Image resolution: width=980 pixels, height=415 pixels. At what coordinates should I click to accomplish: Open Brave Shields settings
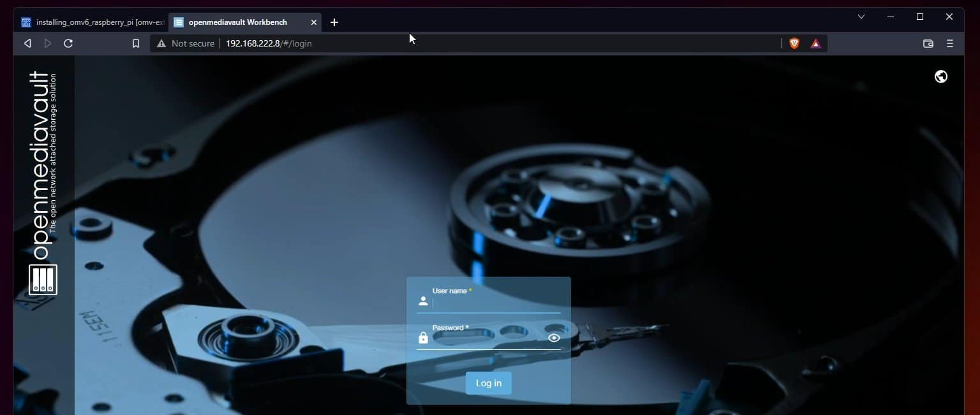794,43
